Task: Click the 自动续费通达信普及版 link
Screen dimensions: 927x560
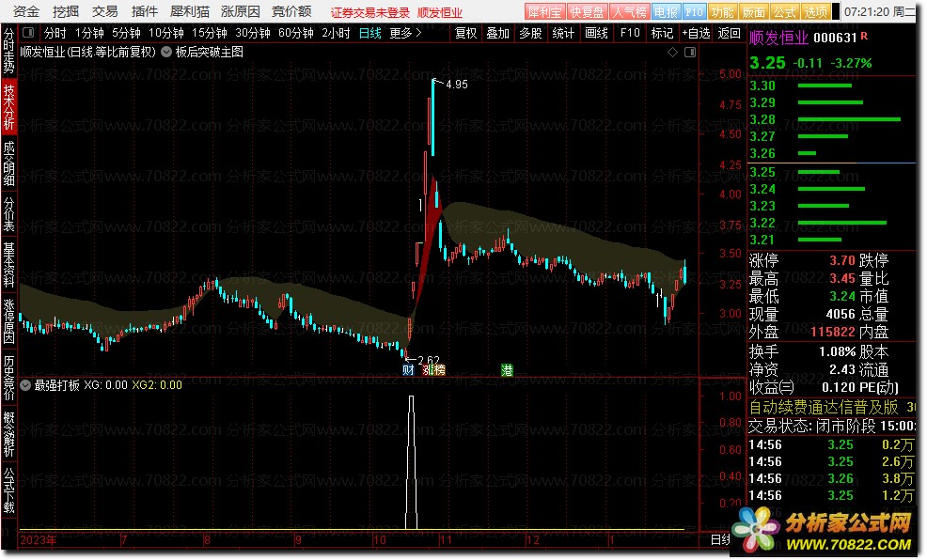Action: click(825, 407)
